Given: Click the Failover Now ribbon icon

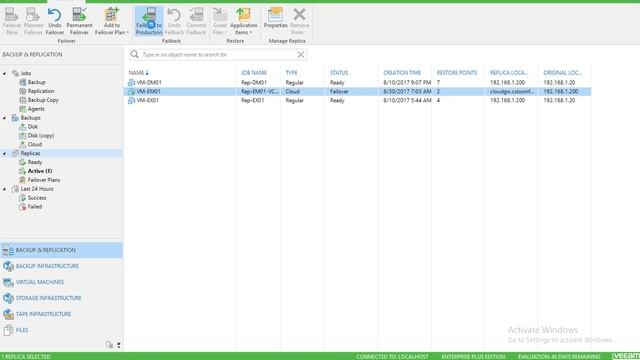Looking at the screenshot, I should (x=12, y=21).
